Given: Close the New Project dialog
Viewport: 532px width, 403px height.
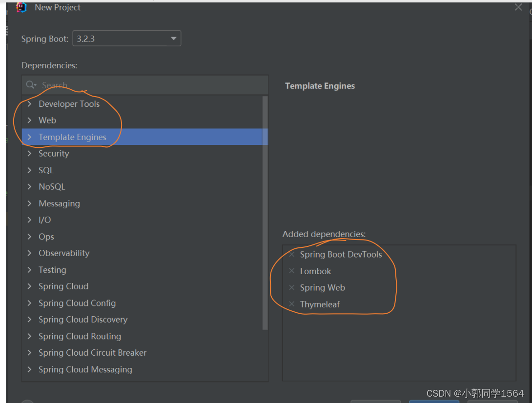Looking at the screenshot, I should (518, 7).
